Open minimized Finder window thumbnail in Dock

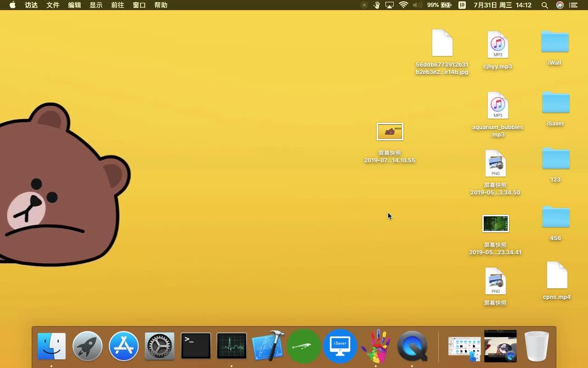464,349
